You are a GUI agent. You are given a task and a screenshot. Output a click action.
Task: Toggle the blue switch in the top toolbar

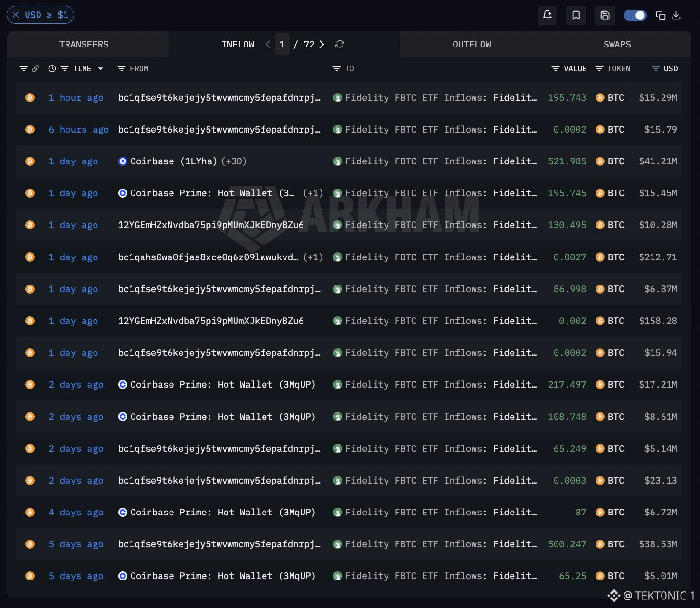coord(635,16)
